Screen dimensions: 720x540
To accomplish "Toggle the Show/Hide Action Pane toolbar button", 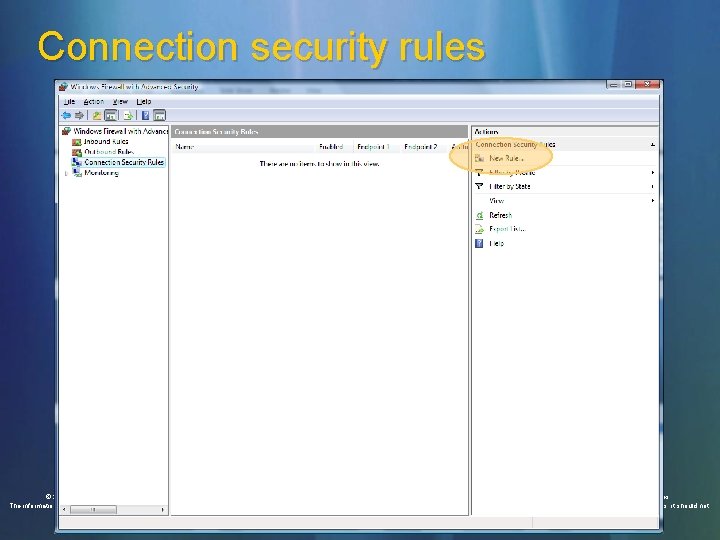I will pyautogui.click(x=159, y=115).
